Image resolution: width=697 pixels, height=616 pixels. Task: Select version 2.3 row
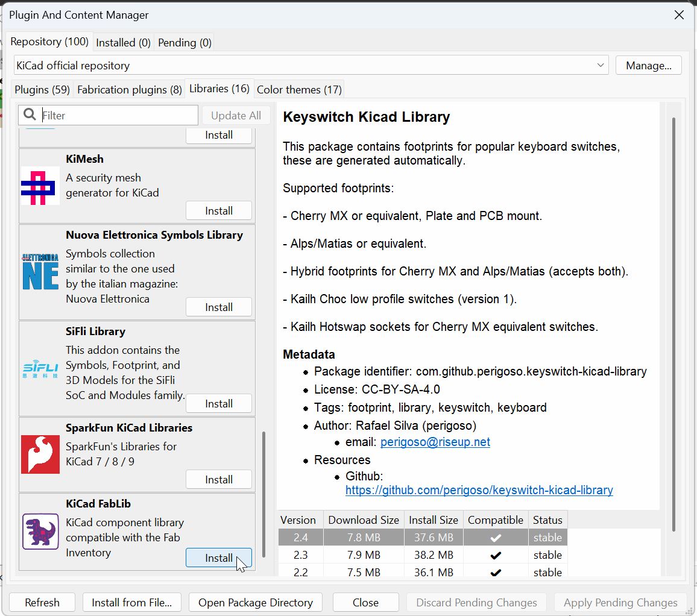point(423,555)
